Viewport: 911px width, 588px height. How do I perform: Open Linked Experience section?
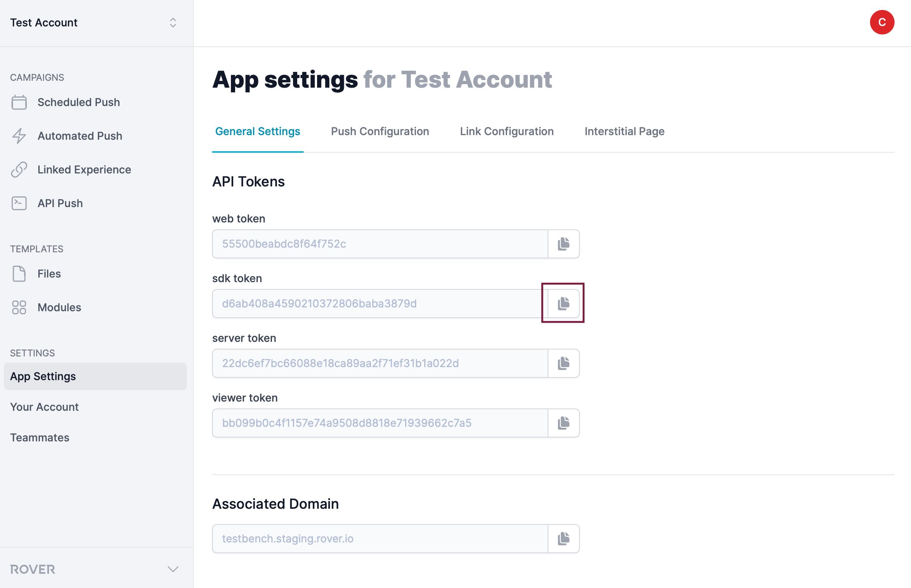click(x=84, y=170)
